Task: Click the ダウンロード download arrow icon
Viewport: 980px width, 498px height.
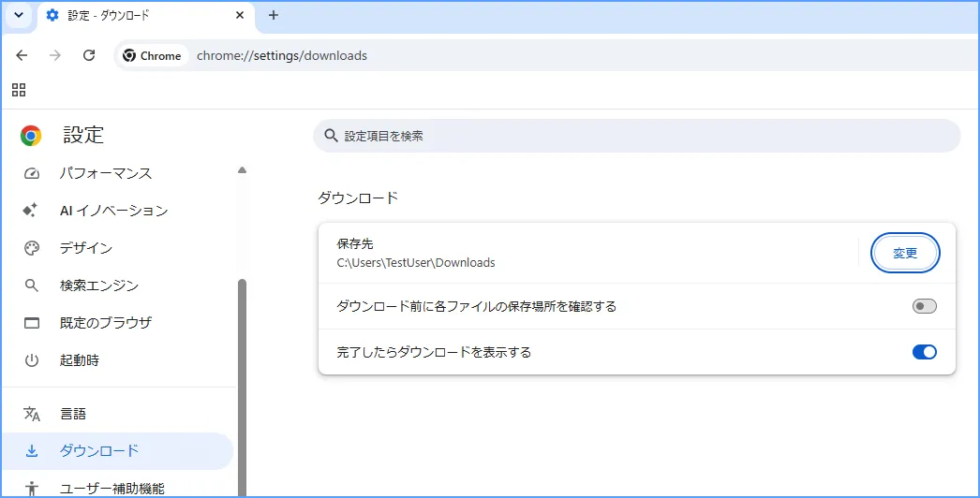Action: click(x=31, y=451)
